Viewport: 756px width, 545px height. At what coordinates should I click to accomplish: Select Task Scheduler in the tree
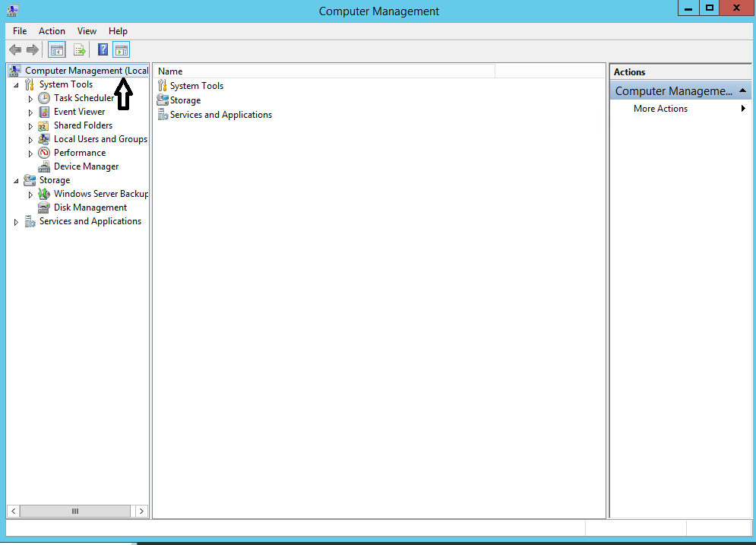click(84, 98)
